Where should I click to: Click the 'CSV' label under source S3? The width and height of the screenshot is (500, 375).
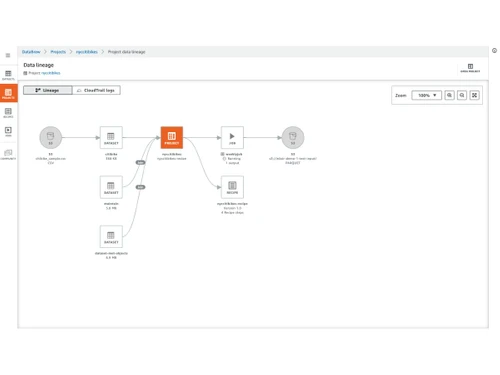51,163
